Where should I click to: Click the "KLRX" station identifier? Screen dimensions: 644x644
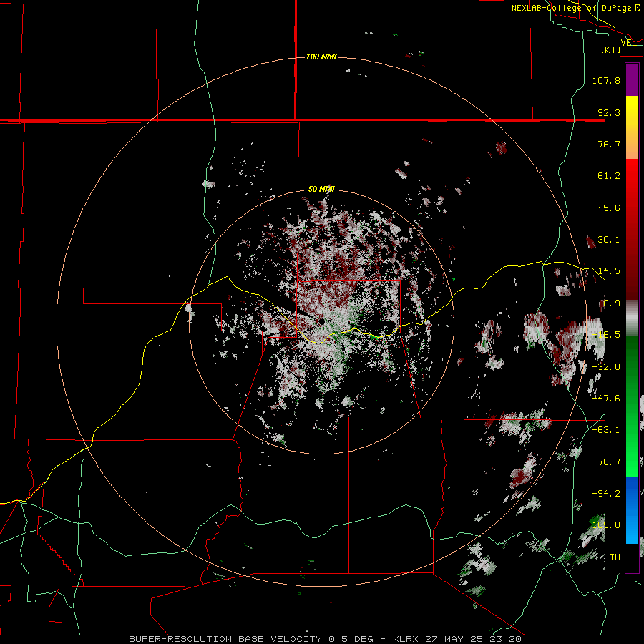pos(406,639)
